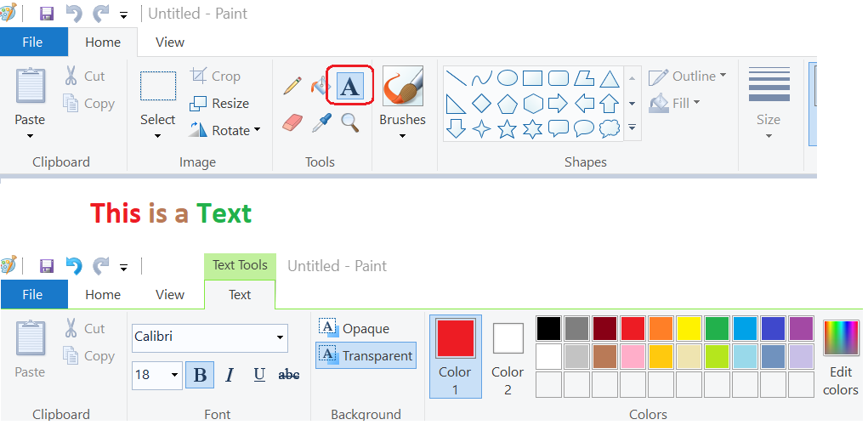Open the Rotate dropdown menu

click(224, 130)
